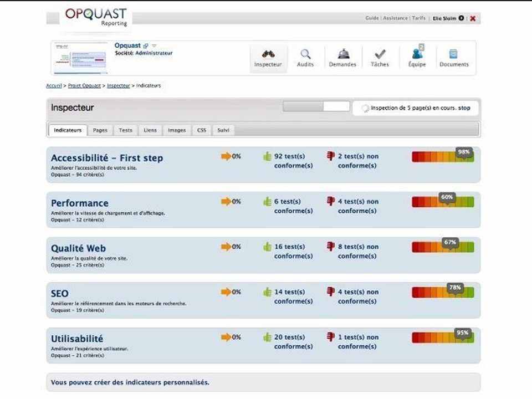Open Documents icon
This screenshot has height=399, width=532.
[453, 54]
